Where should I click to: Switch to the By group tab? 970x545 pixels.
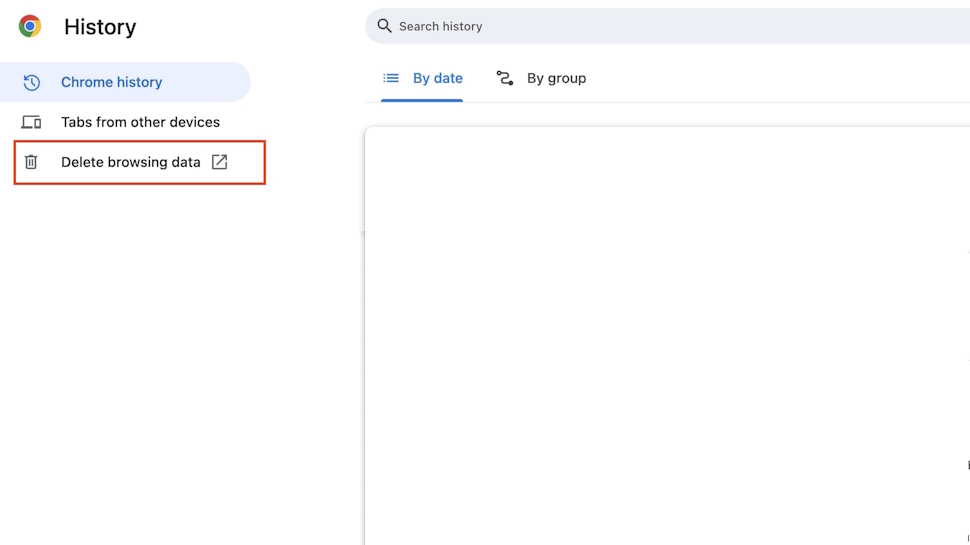(541, 79)
